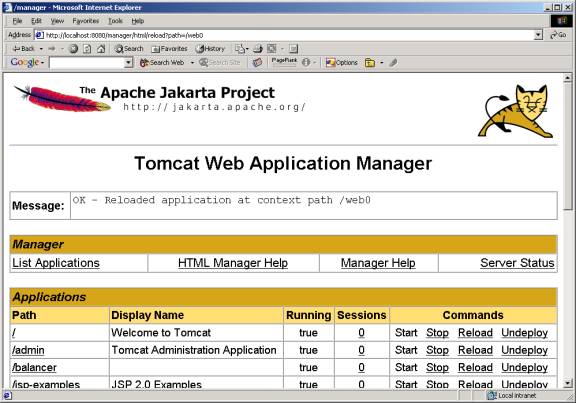
Task: Open the Tools menu
Action: point(115,21)
